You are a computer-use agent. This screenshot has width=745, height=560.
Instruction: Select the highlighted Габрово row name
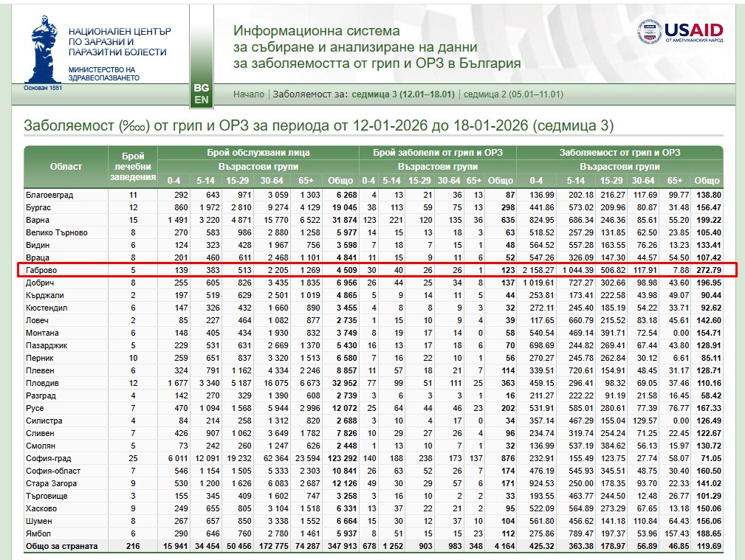coord(41,271)
